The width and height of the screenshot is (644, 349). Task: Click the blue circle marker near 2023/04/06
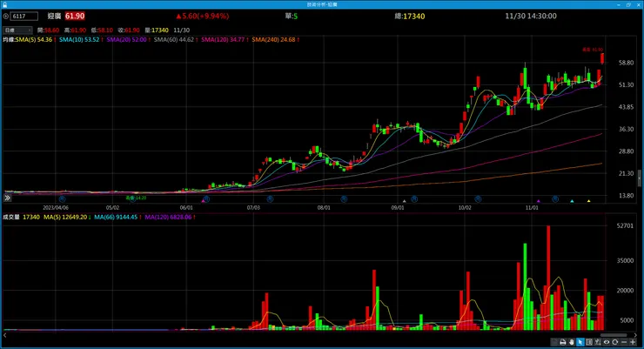point(62,199)
